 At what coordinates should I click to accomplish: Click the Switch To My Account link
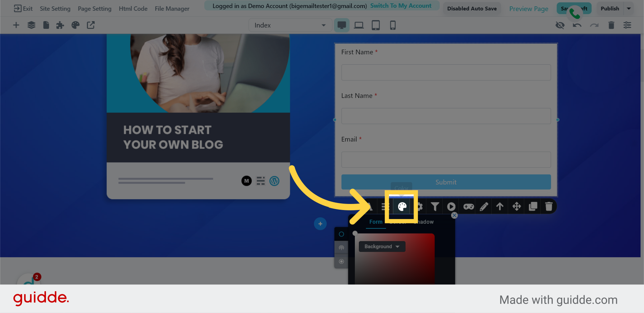click(400, 5)
